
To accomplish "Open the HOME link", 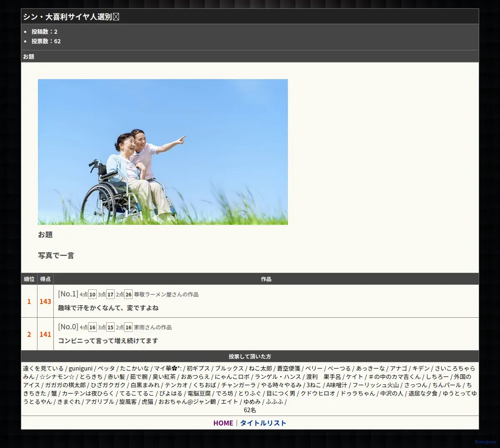I will [223, 423].
